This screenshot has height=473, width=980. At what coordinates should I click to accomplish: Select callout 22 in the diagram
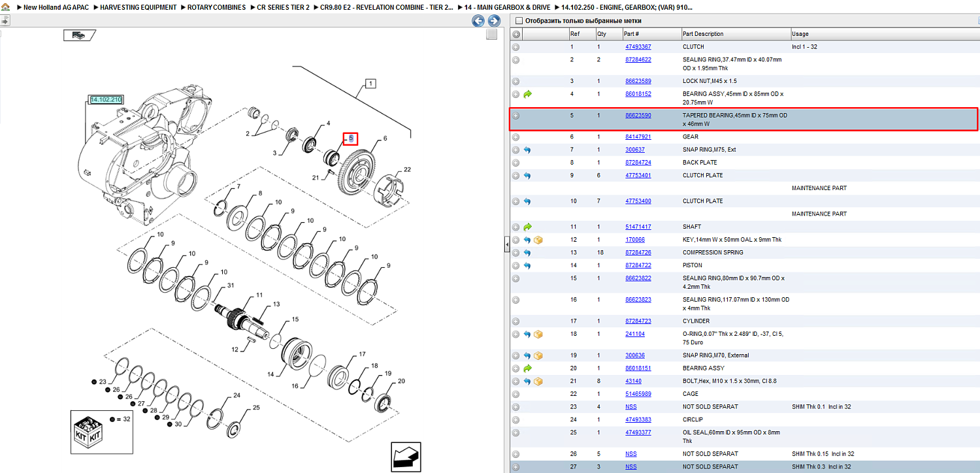407,170
